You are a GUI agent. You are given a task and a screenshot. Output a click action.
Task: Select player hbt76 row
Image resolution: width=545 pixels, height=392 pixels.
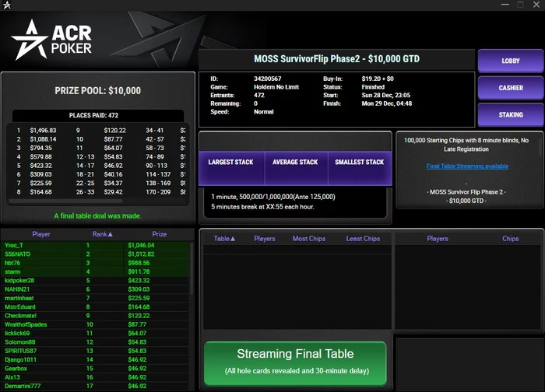[x=95, y=263]
